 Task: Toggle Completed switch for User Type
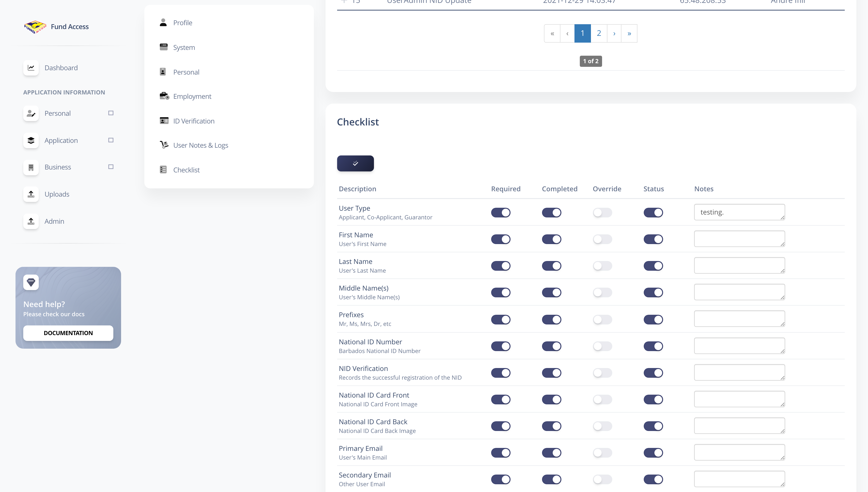[x=551, y=213]
